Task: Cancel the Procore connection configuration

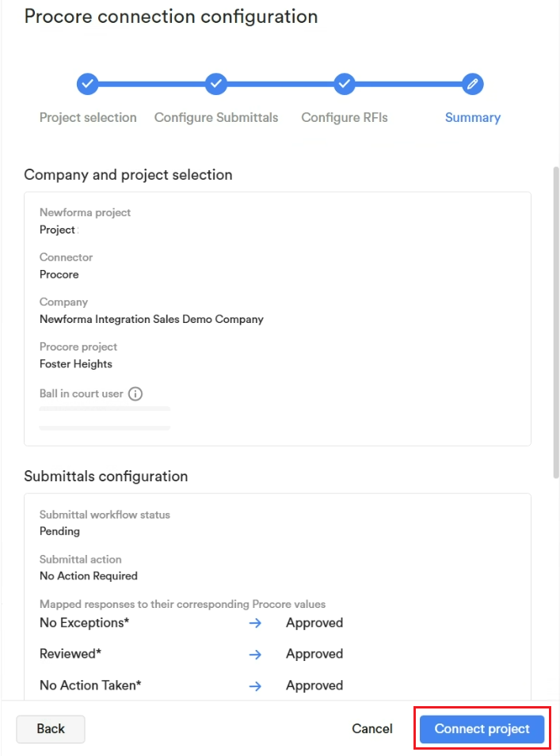Action: pos(372,728)
